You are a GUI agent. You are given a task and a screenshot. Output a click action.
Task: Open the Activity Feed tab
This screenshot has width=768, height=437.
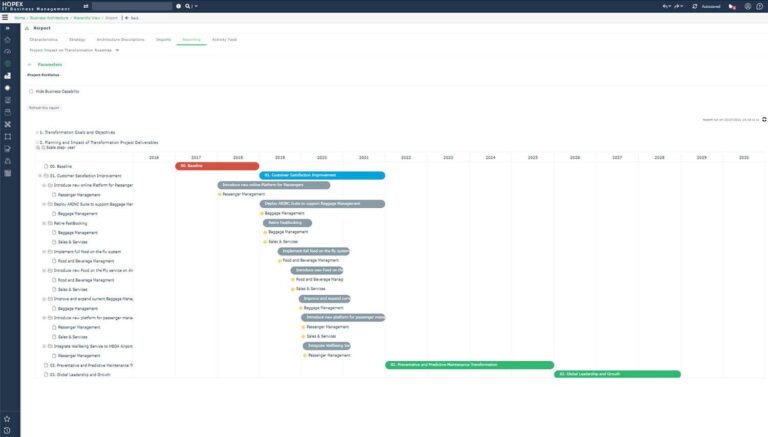(224, 39)
